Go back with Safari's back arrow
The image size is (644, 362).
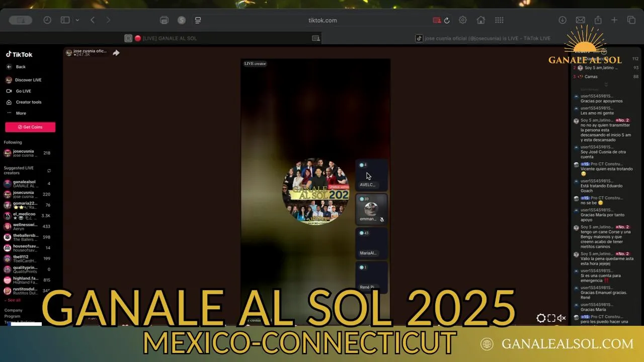pos(93,20)
